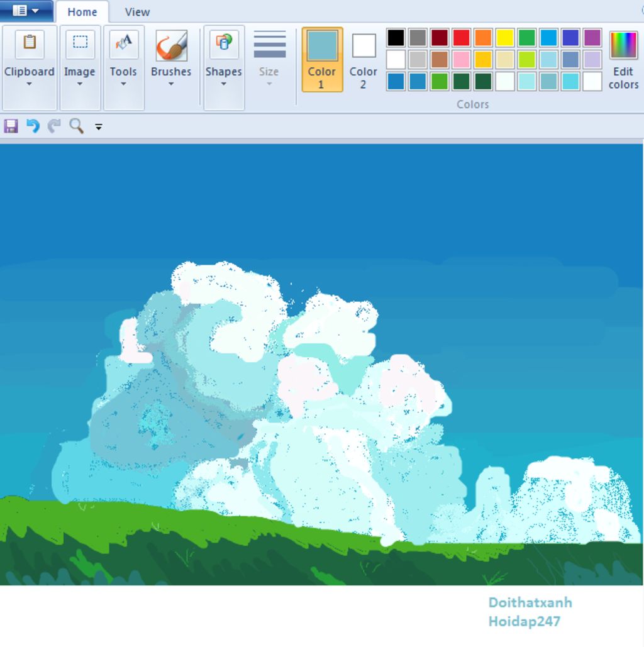Pick the first custom blue swatch in third row
The image size is (644, 647).
coord(396,81)
